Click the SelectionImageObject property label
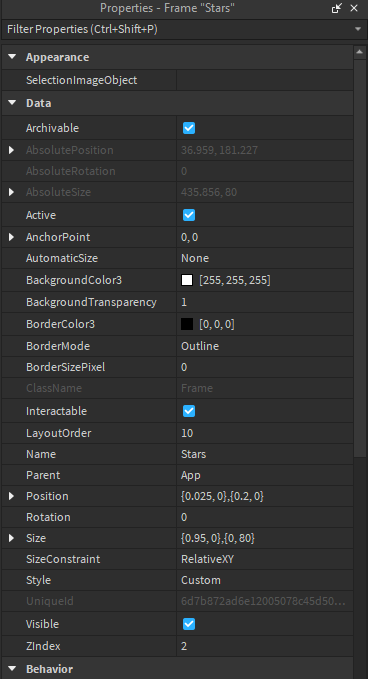Image resolution: width=368 pixels, height=679 pixels. (81, 80)
